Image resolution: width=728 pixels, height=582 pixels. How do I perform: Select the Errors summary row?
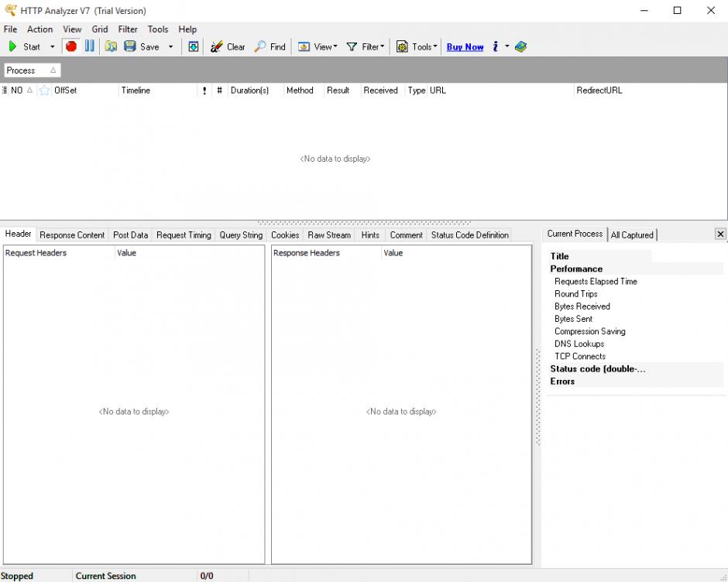click(635, 382)
